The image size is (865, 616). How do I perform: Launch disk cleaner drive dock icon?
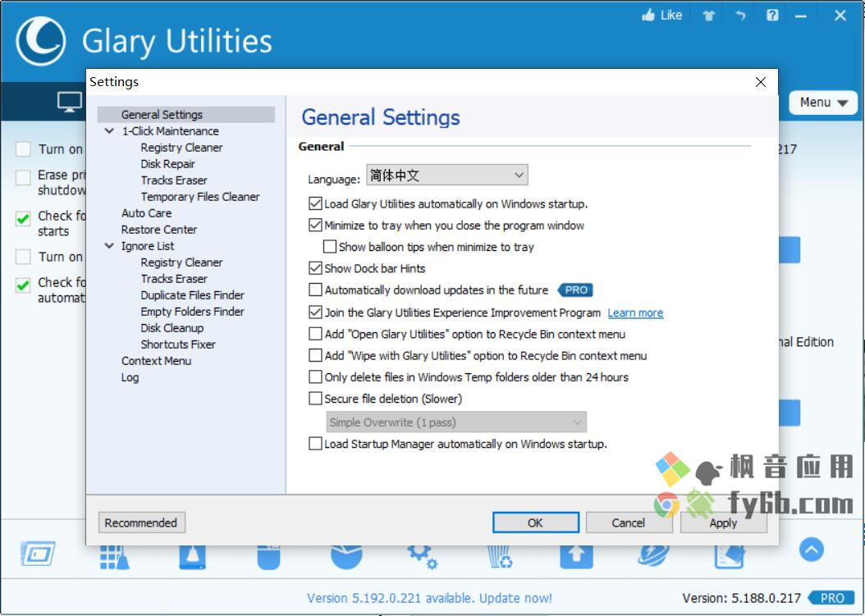[193, 557]
